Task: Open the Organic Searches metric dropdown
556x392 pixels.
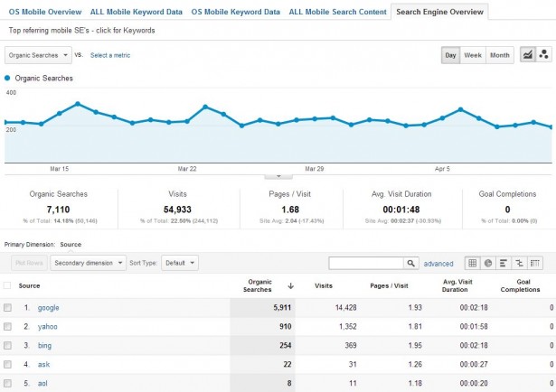Action: pyautogui.click(x=38, y=55)
